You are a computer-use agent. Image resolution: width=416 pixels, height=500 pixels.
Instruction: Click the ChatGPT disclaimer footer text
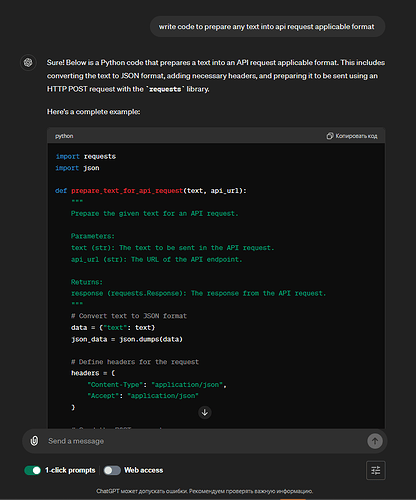point(205,491)
